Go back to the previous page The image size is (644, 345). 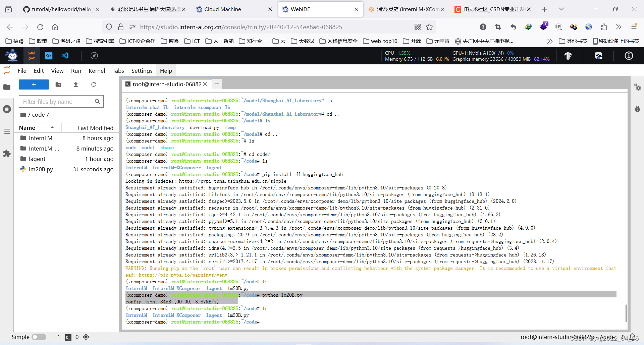[10, 27]
